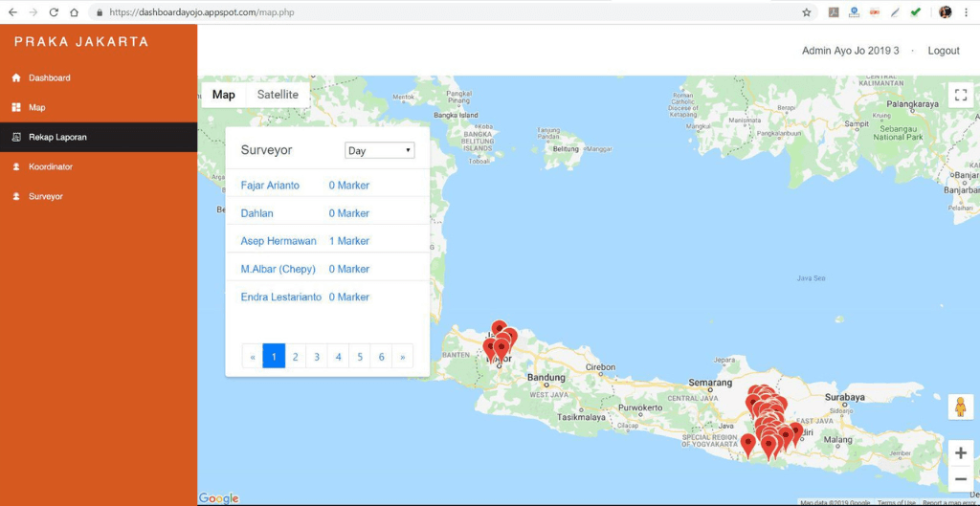Open Dashboard menu item
Screen dimensions: 980x506
click(49, 78)
